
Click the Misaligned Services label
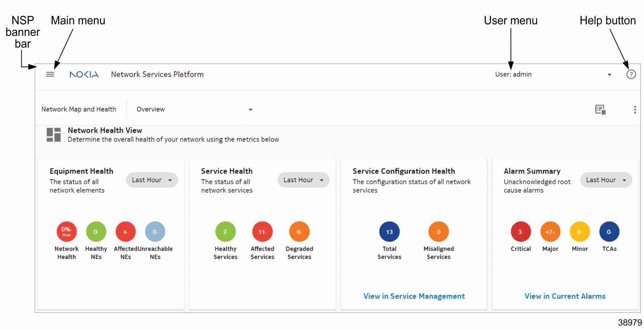pos(438,253)
